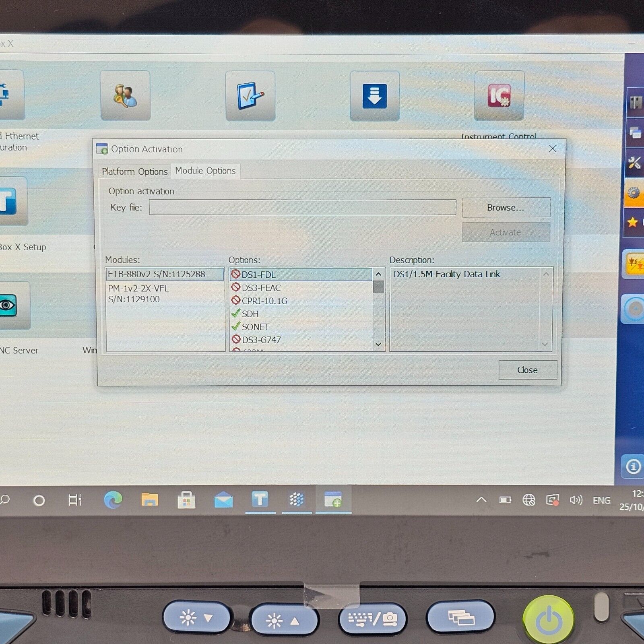
Task: Open Mail app from taskbar
Action: 223,501
